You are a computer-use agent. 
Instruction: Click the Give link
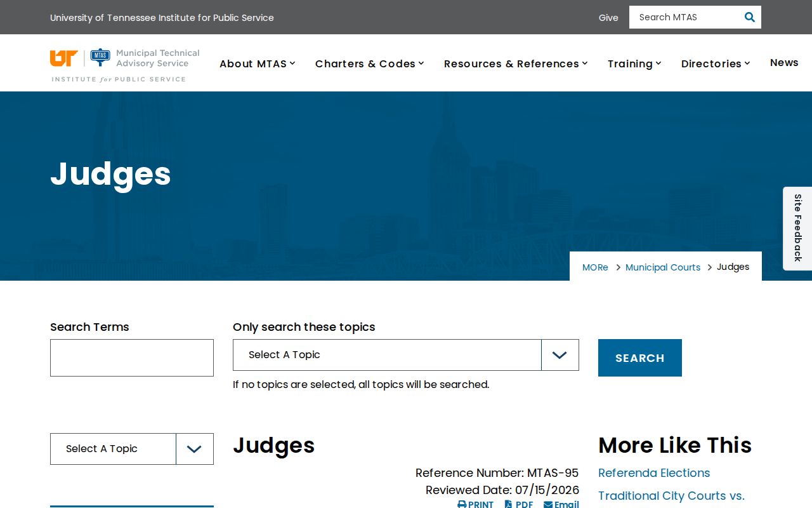click(x=608, y=18)
